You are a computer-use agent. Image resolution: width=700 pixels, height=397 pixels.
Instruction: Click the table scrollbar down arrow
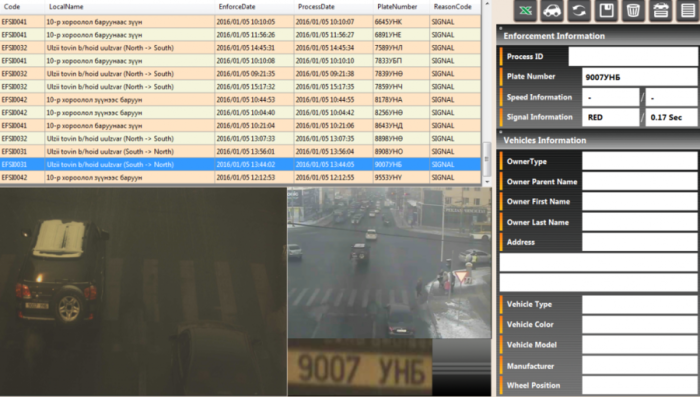point(487,182)
